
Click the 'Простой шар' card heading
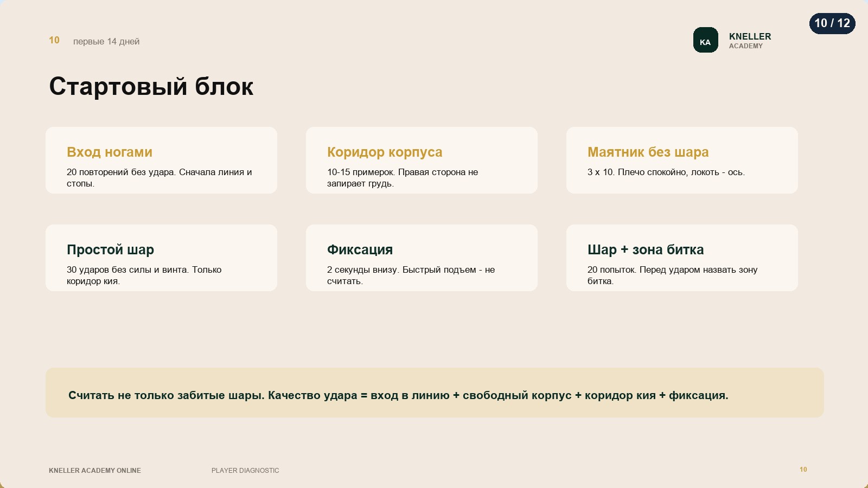pyautogui.click(x=110, y=249)
